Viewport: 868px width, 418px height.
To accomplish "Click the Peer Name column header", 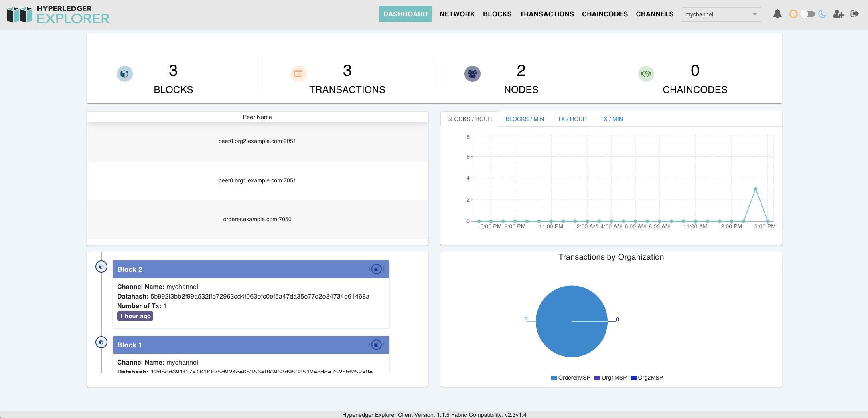I will (258, 117).
